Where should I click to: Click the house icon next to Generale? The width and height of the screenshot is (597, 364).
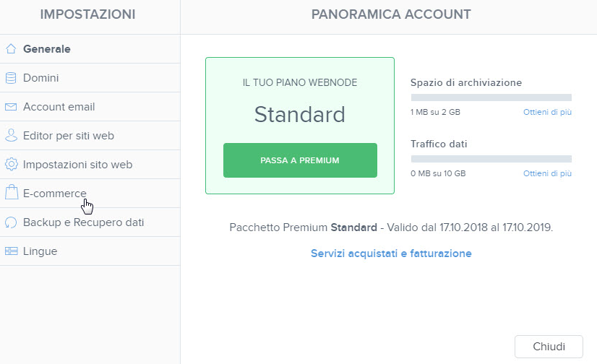(11, 48)
